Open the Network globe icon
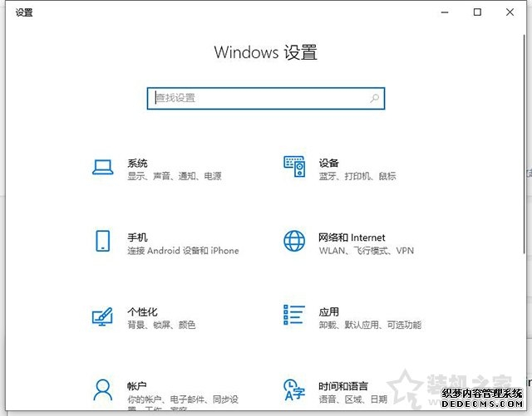 click(294, 241)
